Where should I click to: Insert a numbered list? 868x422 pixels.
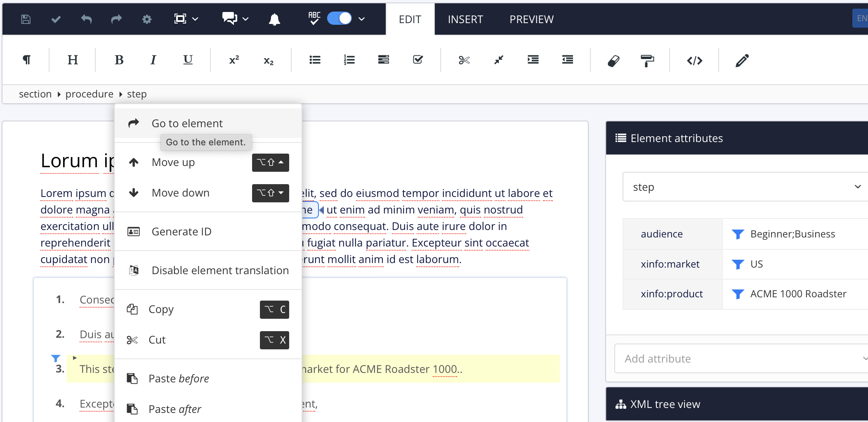click(x=349, y=60)
